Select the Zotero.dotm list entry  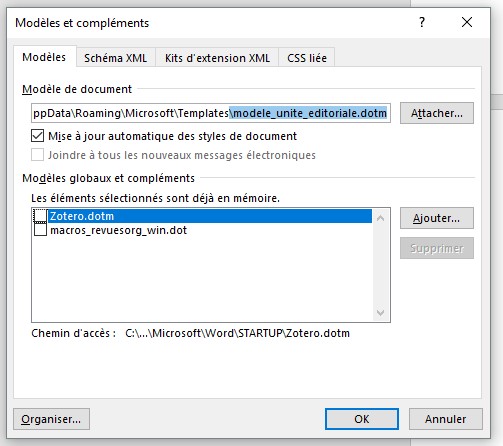point(210,216)
